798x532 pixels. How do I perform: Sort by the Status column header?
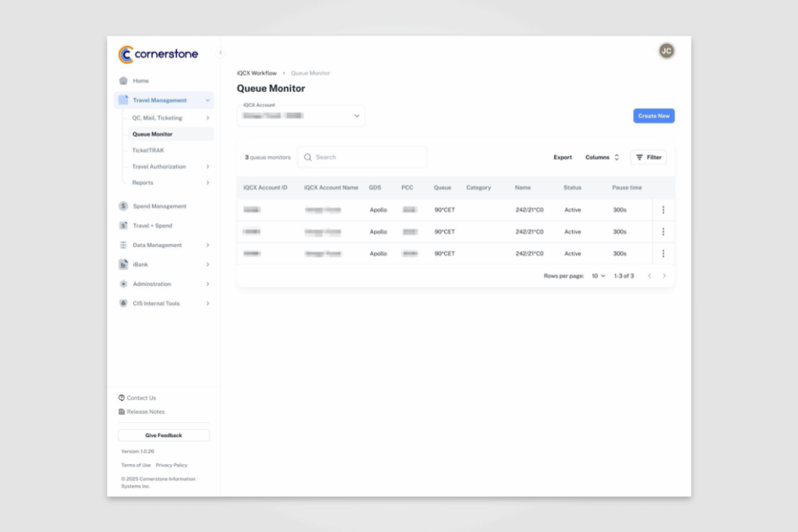click(x=572, y=188)
